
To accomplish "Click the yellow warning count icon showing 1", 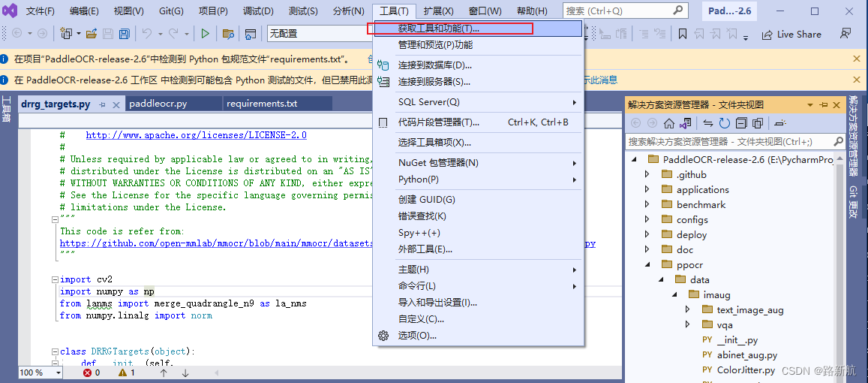I will tap(122, 372).
